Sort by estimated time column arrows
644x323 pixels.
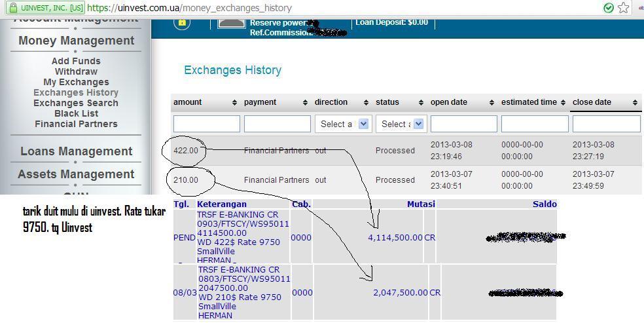[x=563, y=103]
